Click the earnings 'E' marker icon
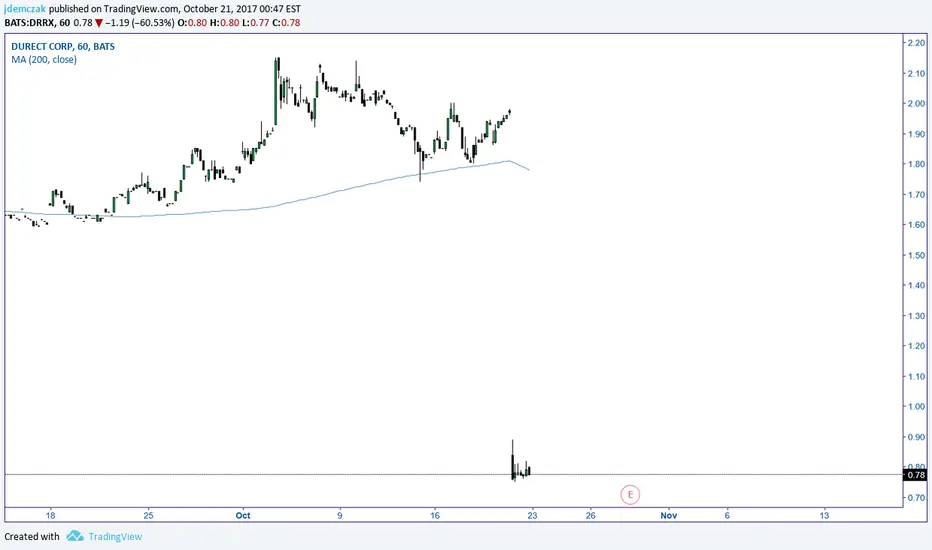Image resolution: width=932 pixels, height=550 pixels. [x=630, y=494]
